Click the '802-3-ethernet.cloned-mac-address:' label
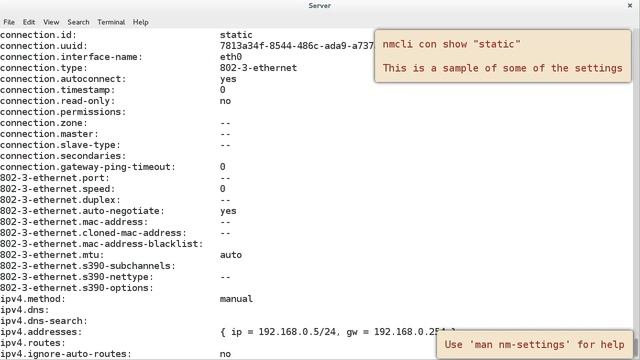The image size is (640, 360). coord(93,233)
